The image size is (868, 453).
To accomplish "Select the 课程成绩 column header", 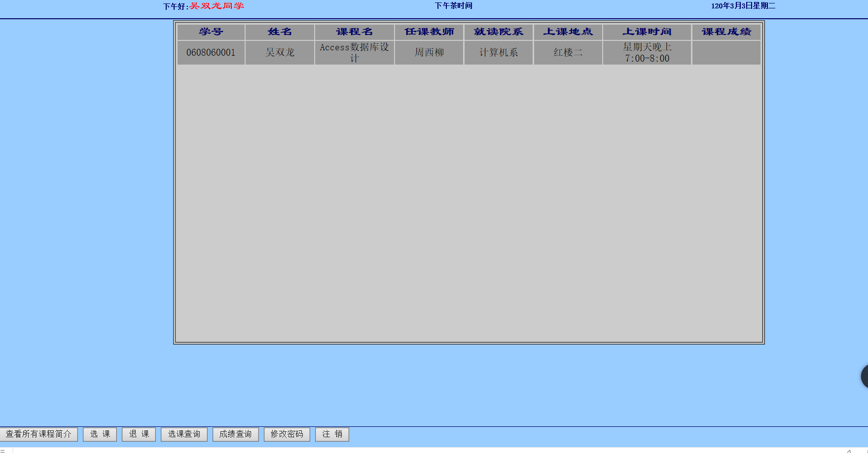I will tap(726, 32).
